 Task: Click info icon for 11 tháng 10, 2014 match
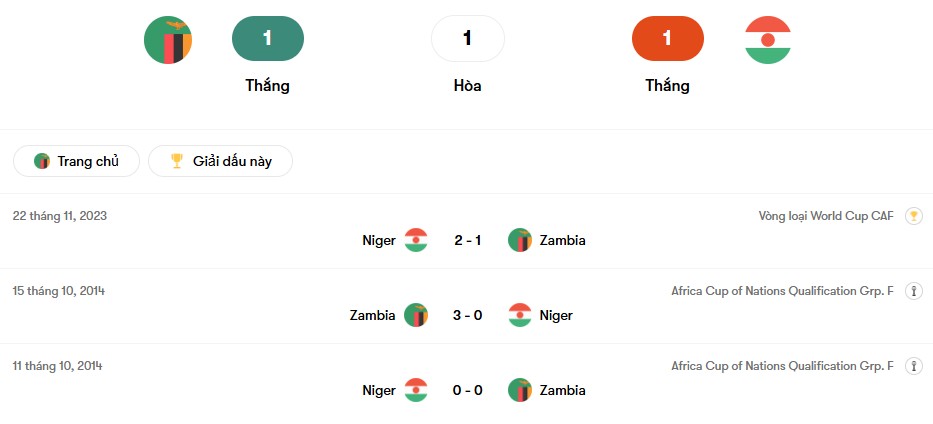[x=913, y=366]
